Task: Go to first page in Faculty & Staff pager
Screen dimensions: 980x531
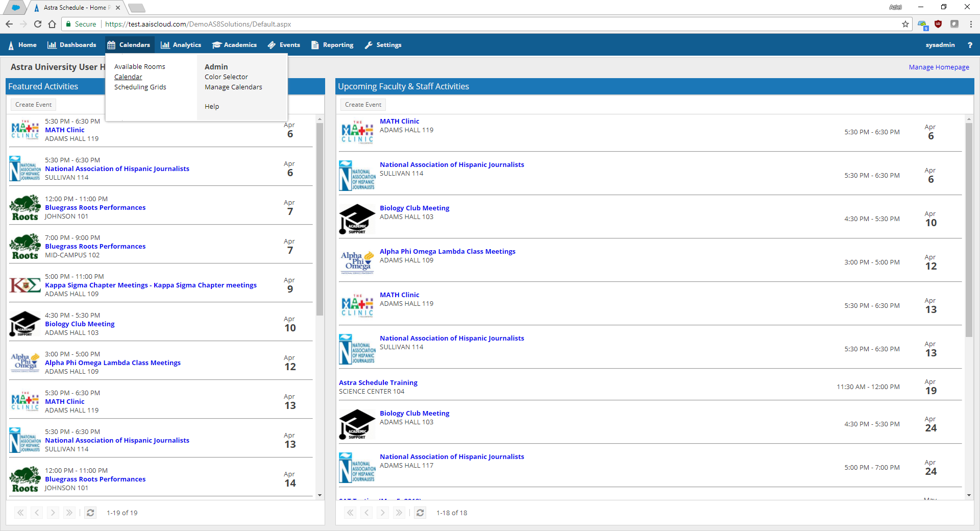Action: (350, 513)
